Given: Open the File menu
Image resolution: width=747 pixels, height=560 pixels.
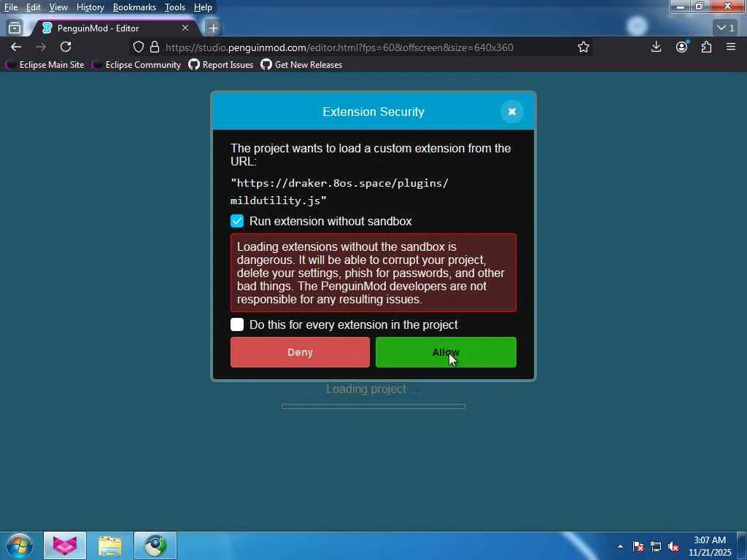Looking at the screenshot, I should [11, 7].
